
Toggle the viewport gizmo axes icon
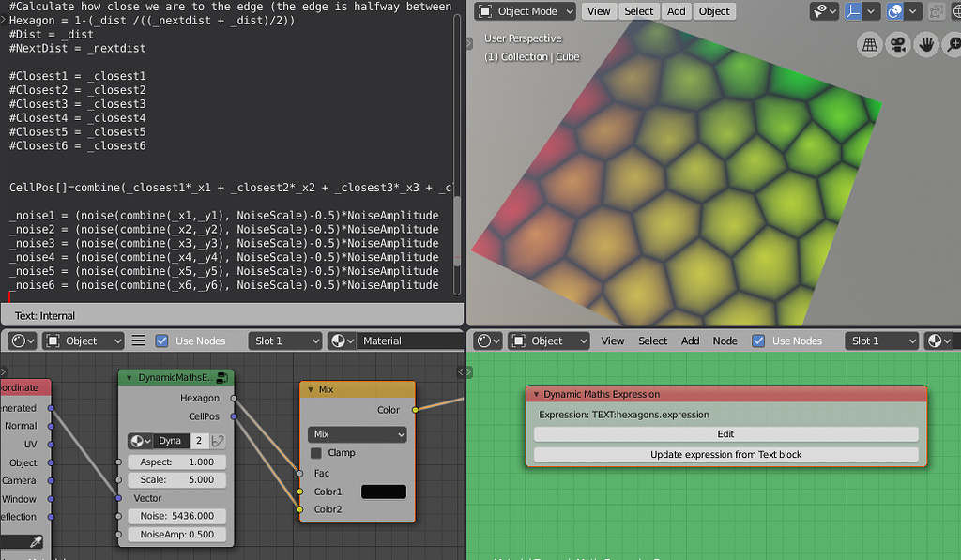click(852, 11)
